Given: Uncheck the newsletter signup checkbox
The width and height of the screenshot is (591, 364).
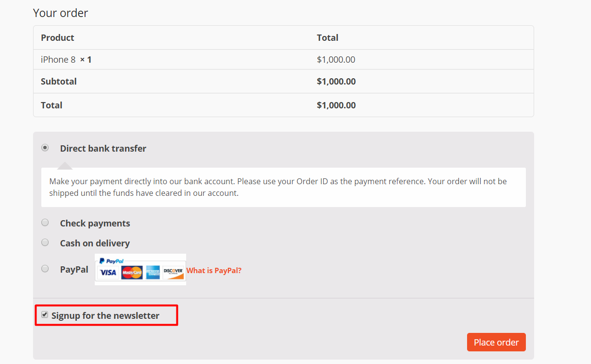Looking at the screenshot, I should coord(45,315).
